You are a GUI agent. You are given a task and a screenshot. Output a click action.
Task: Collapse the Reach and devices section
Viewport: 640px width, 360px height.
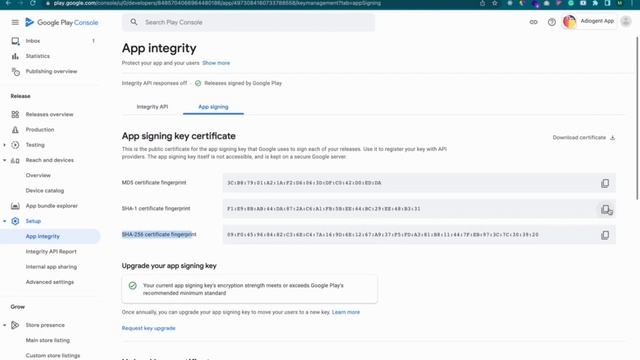(x=4, y=160)
